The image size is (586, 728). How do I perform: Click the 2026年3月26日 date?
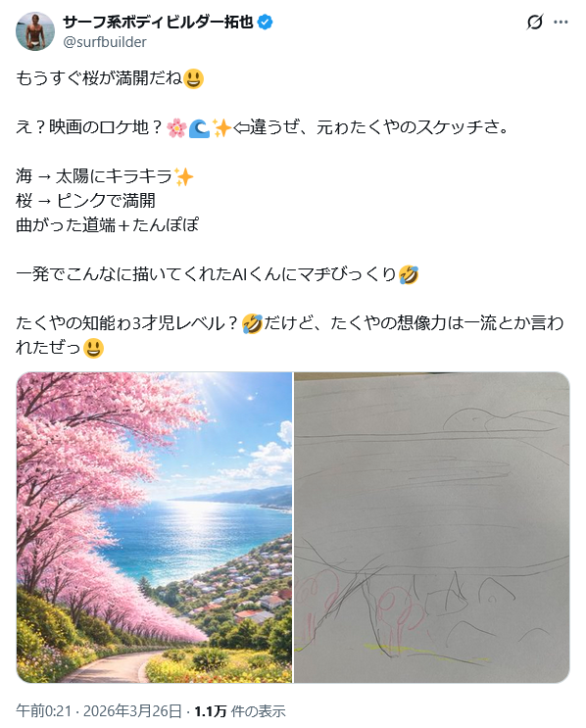coord(132,710)
